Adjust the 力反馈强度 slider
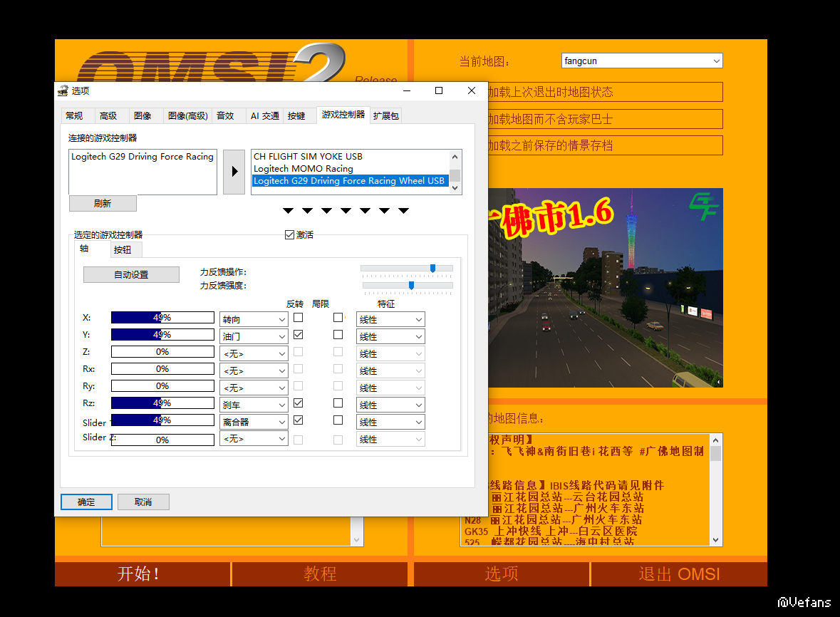Viewport: 840px width, 617px height. 411,286
